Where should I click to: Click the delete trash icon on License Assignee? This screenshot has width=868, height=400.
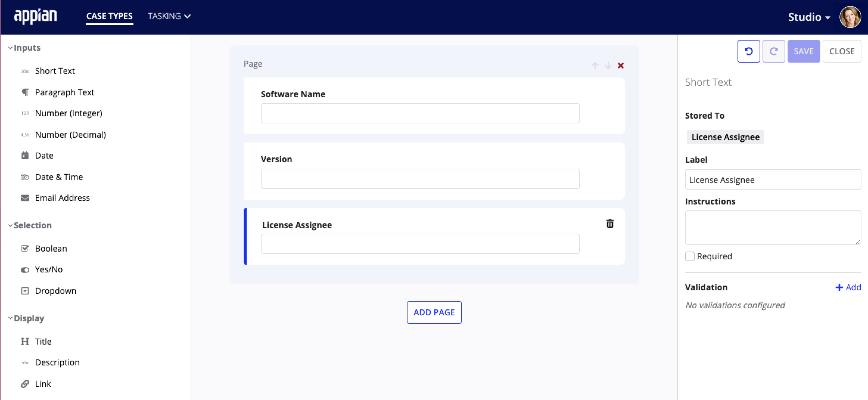click(609, 224)
